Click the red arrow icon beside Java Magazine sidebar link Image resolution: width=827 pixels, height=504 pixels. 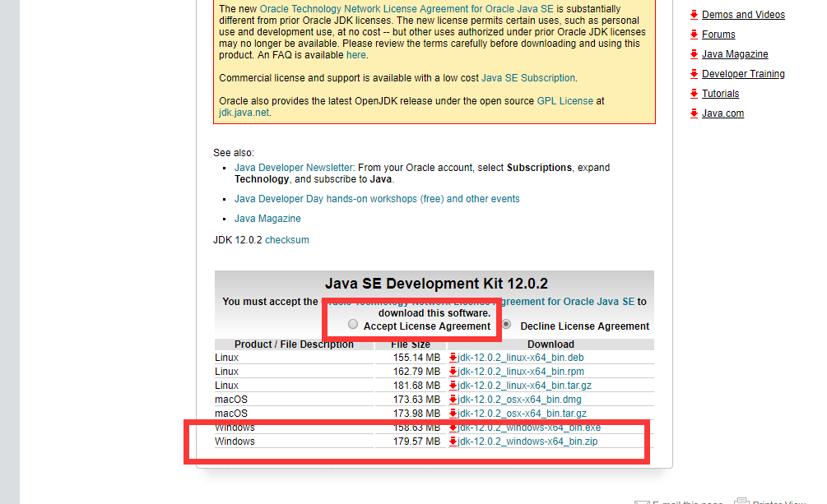coord(694,54)
